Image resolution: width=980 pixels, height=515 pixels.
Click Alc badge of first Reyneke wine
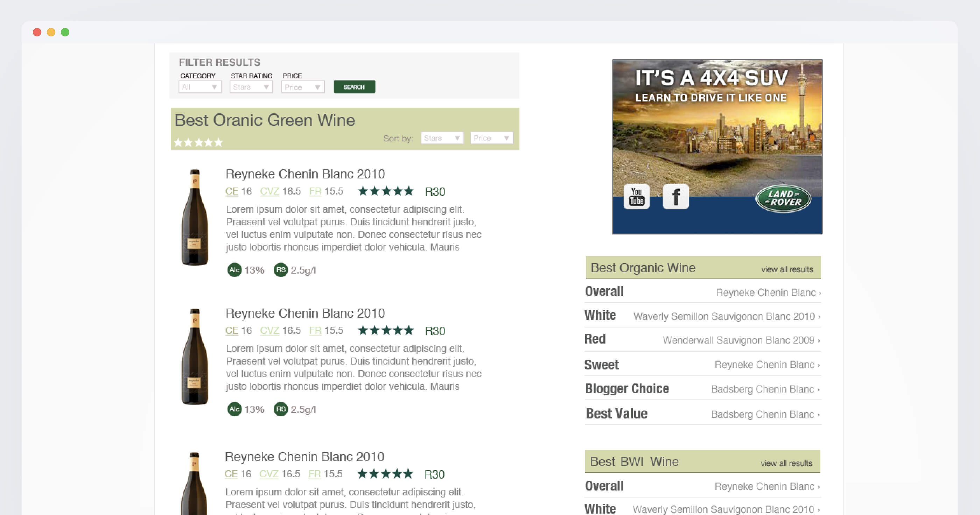(x=234, y=270)
